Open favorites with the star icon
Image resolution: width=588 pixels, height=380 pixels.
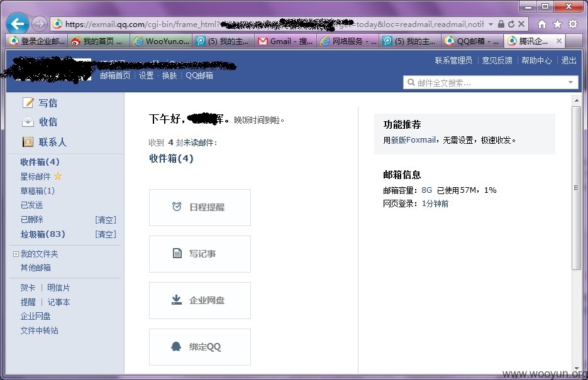[x=558, y=24]
